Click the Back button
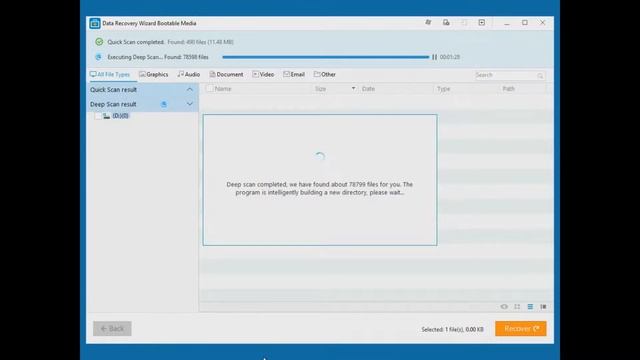The width and height of the screenshot is (640, 360). pyautogui.click(x=112, y=329)
